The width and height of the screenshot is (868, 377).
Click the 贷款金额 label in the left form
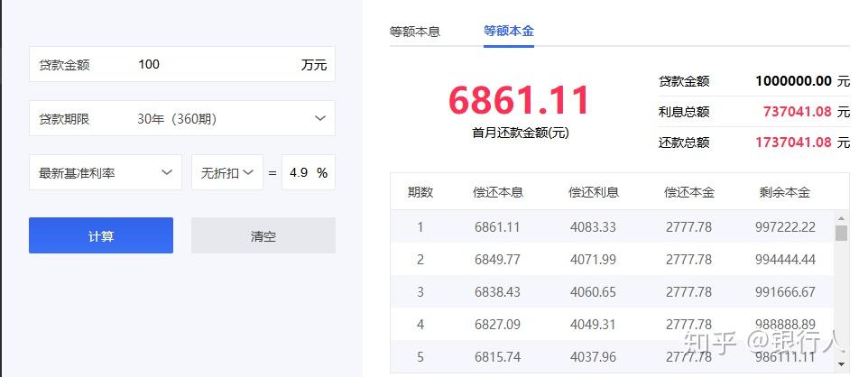click(x=64, y=65)
